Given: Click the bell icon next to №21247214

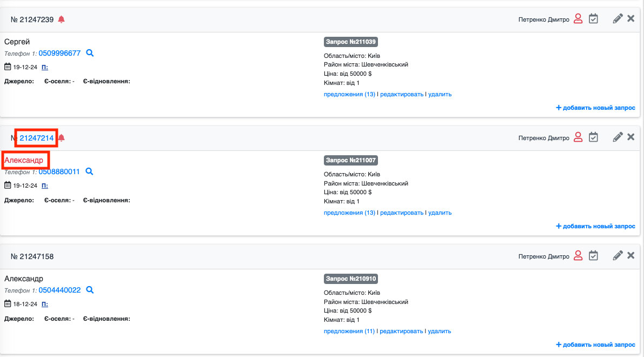Looking at the screenshot, I should click(62, 138).
